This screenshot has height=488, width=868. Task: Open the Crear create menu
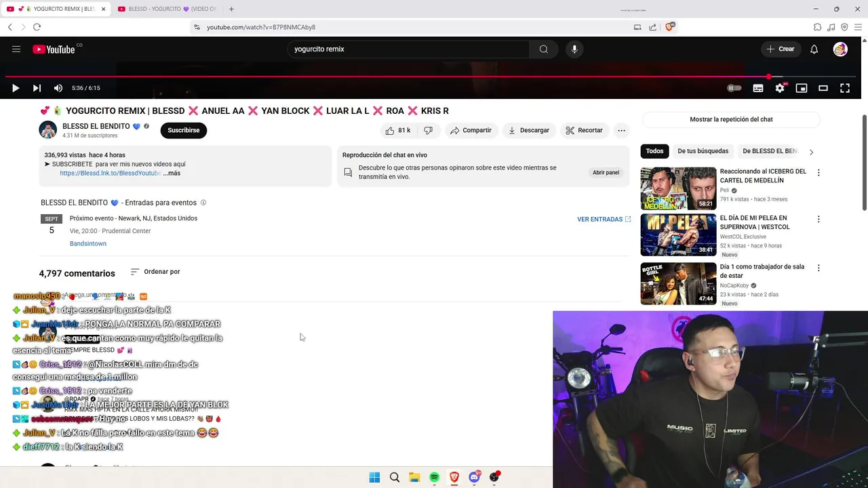click(780, 49)
